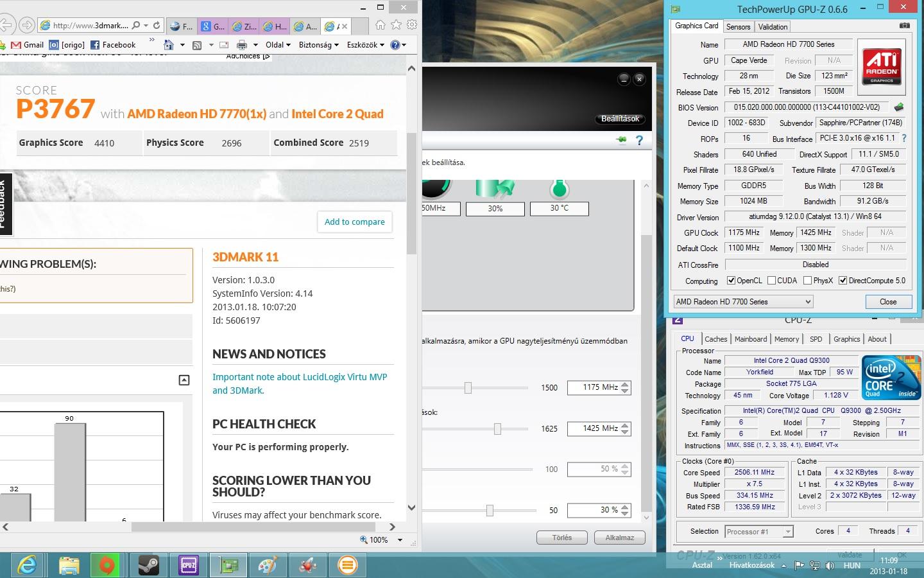924x578 pixels.
Task: Click the Beállítások button in overclock window
Action: coord(620,119)
